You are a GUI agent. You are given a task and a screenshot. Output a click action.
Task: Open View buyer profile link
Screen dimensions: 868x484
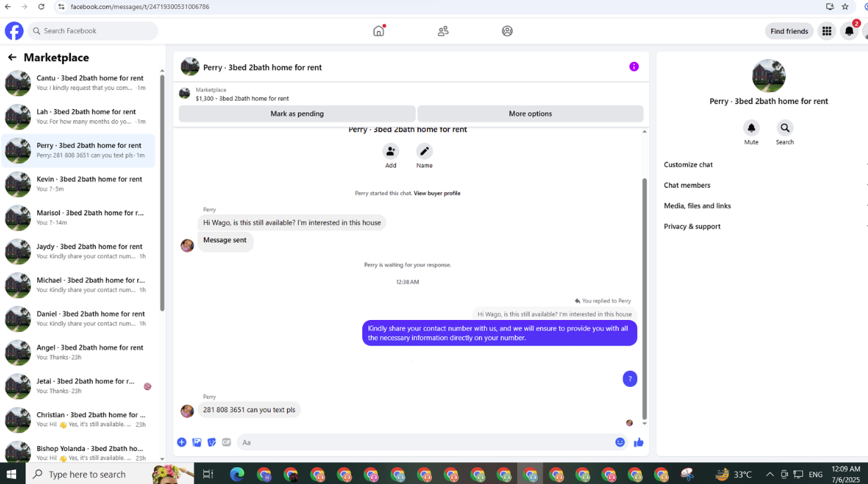(x=437, y=193)
